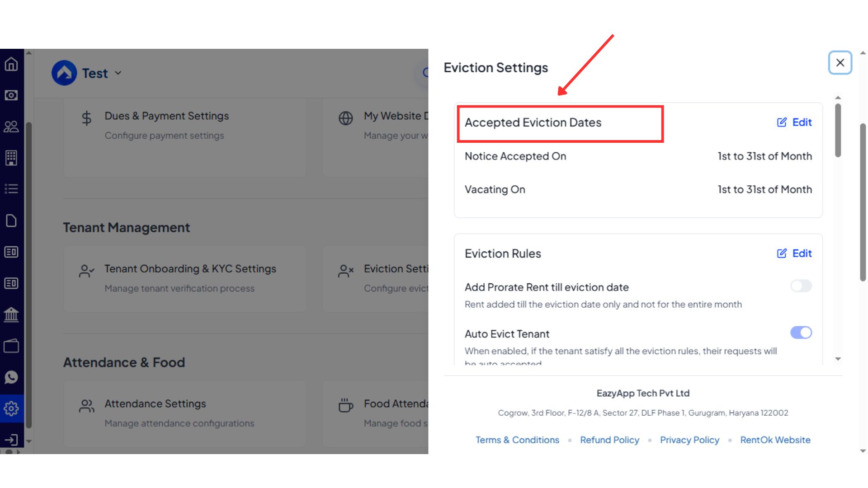The width and height of the screenshot is (868, 488).
Task: Enable Add Prorate Rent till eviction date
Action: point(801,286)
